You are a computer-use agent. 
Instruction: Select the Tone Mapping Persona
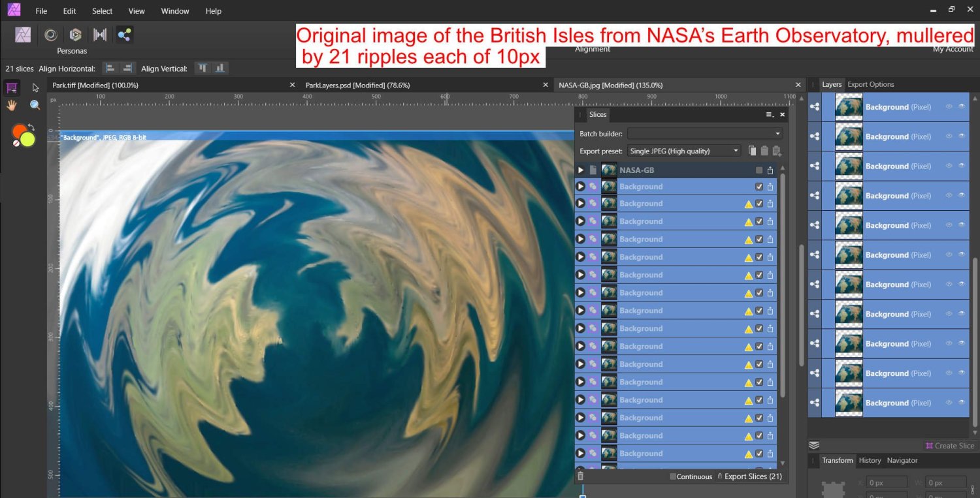click(x=100, y=34)
